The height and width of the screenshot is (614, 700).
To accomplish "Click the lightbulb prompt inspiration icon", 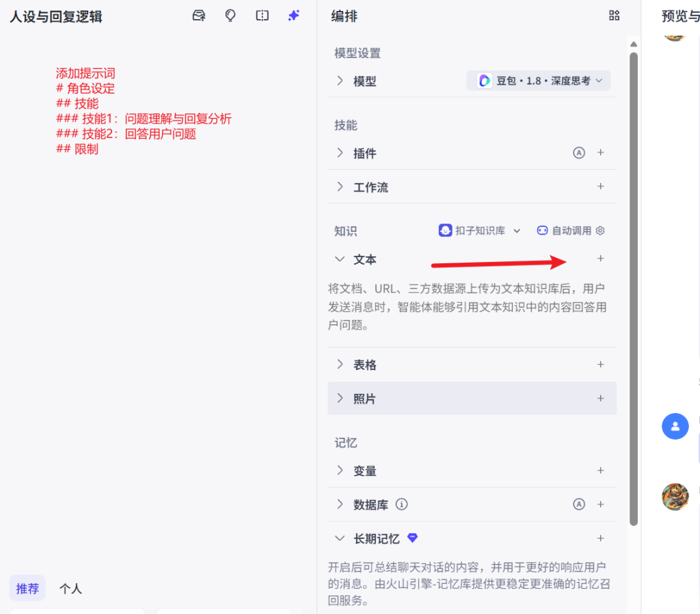I will (230, 16).
